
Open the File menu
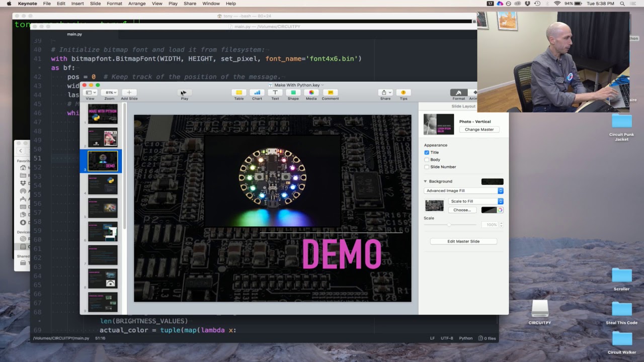point(47,4)
